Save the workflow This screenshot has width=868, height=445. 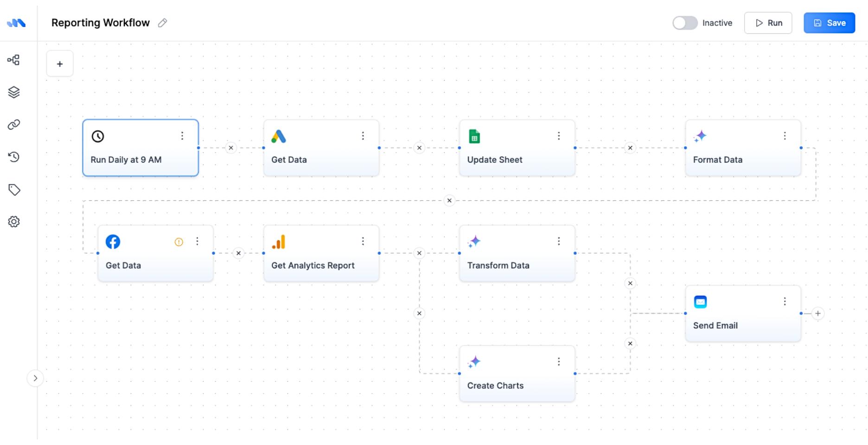[830, 23]
